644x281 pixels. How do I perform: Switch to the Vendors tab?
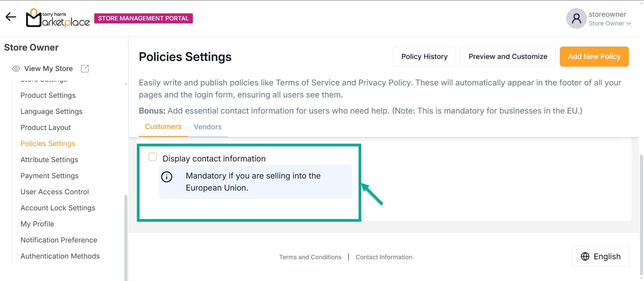pyautogui.click(x=208, y=127)
